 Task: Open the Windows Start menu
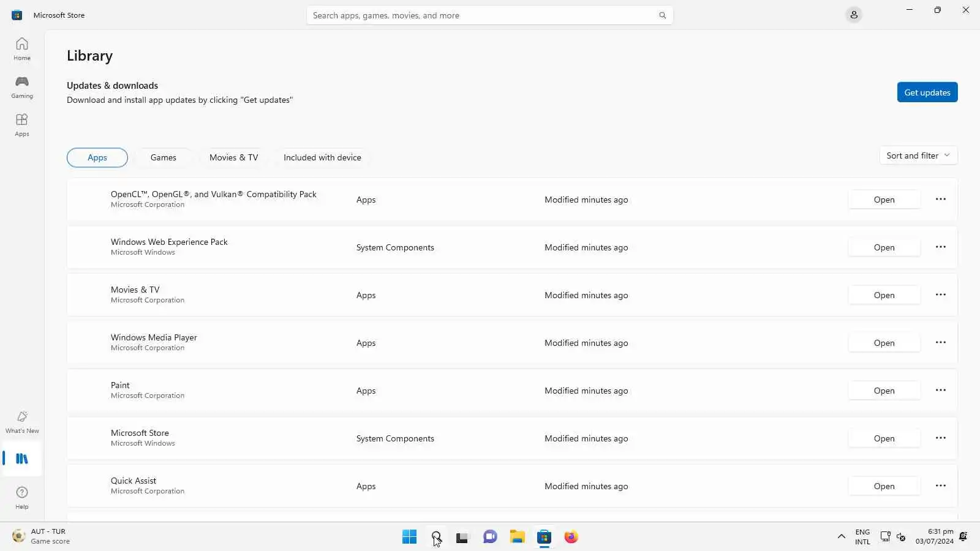click(409, 537)
